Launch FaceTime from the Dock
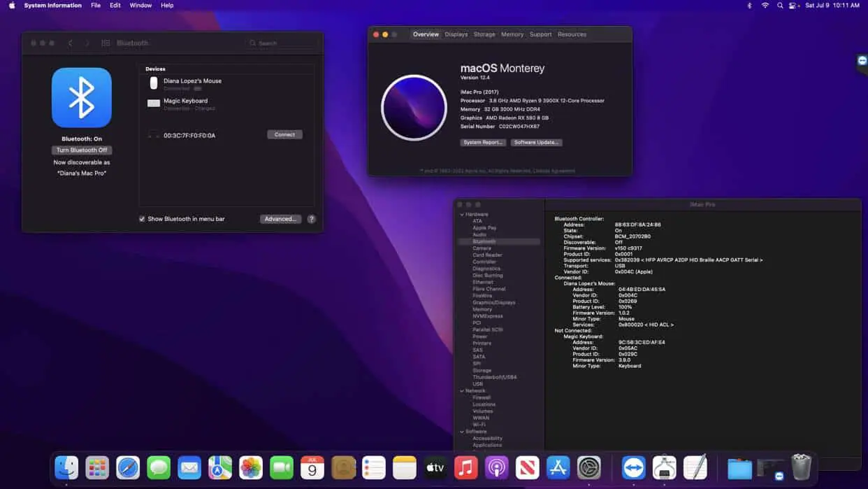868x489 pixels. click(x=282, y=467)
